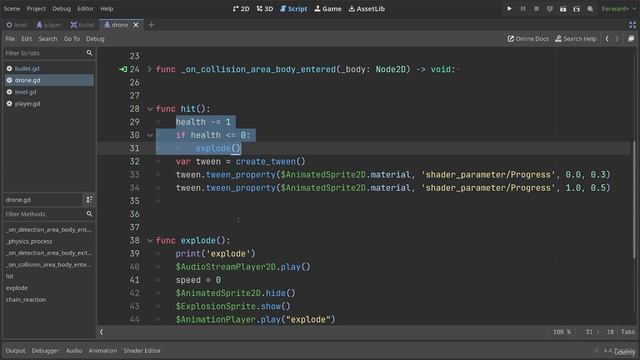
Task: Pause the running project
Action: point(523,9)
